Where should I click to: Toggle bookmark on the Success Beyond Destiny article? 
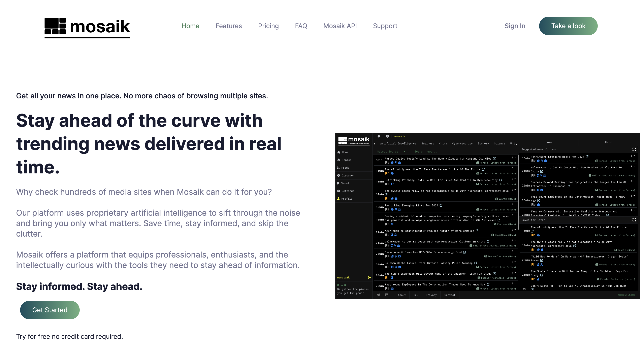tap(533, 190)
